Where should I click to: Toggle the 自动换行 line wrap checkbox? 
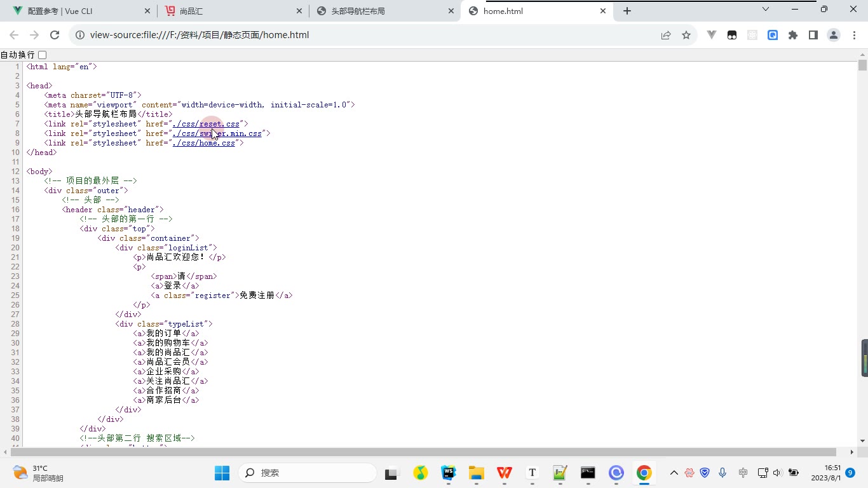tap(43, 55)
